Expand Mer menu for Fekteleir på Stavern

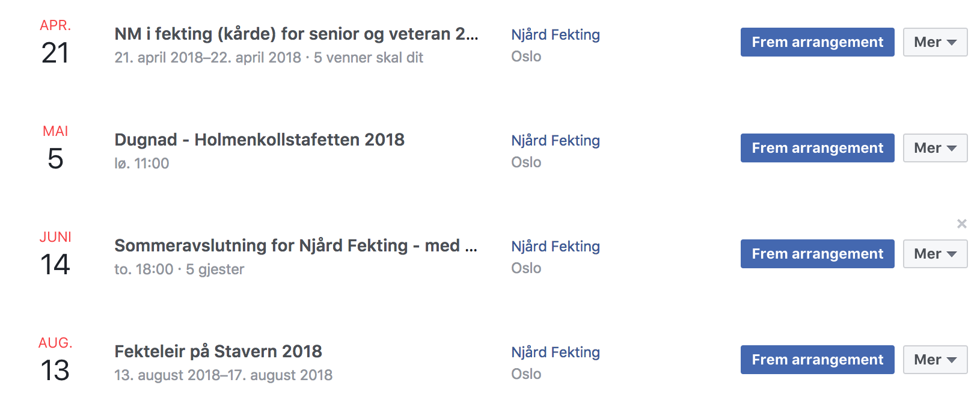coord(935,360)
